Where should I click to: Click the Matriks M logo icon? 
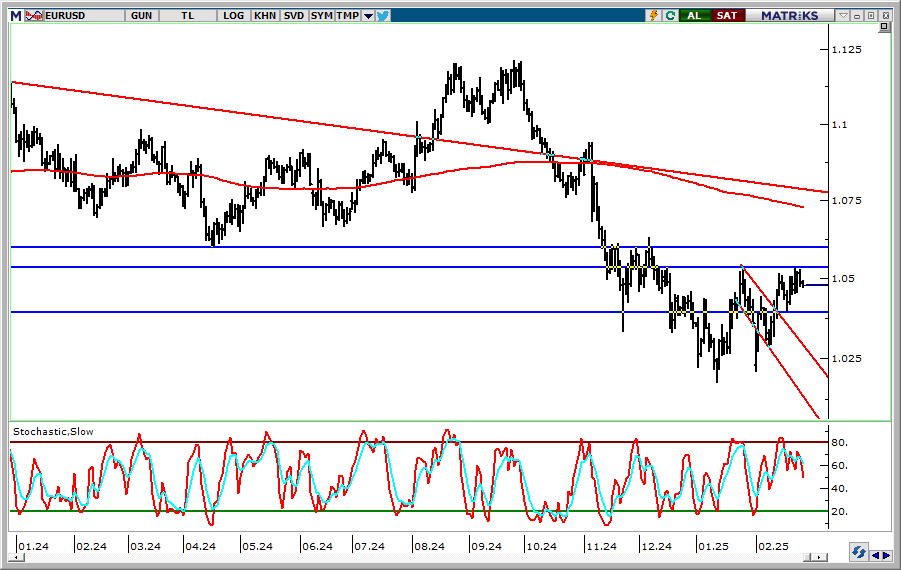15,16
